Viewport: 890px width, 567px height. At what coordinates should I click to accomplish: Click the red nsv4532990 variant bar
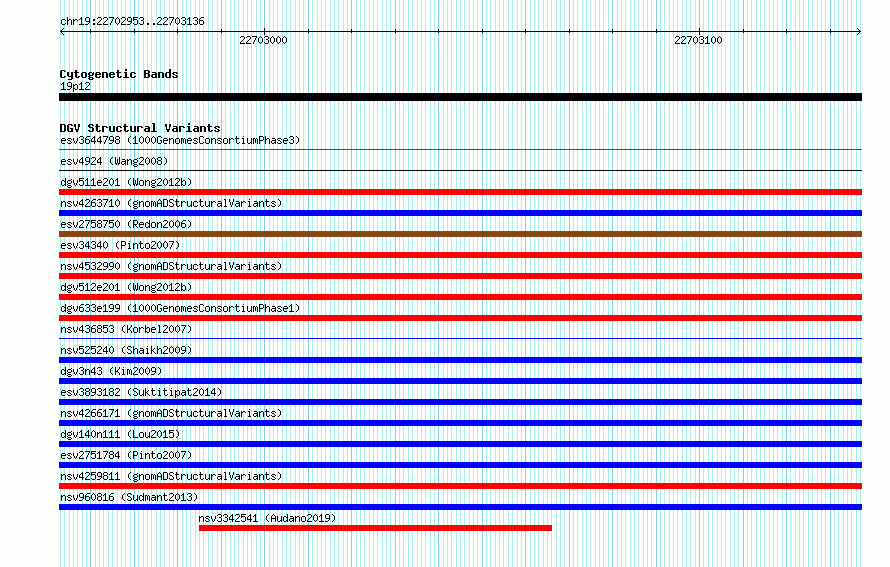point(460,276)
